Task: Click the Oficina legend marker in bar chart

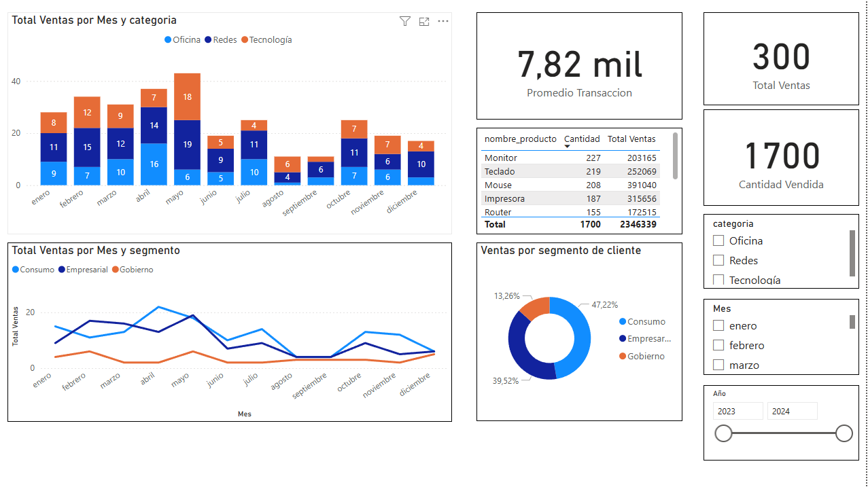Action: 169,40
